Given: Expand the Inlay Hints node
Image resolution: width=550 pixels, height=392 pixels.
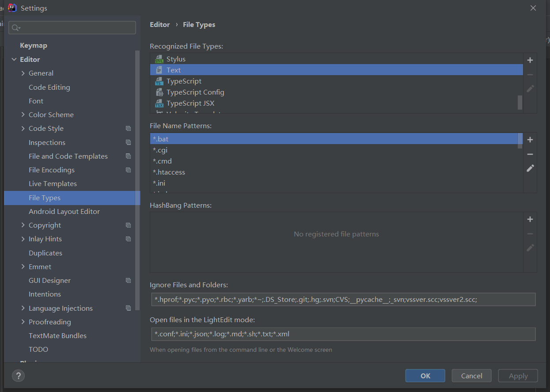Looking at the screenshot, I should pos(23,239).
